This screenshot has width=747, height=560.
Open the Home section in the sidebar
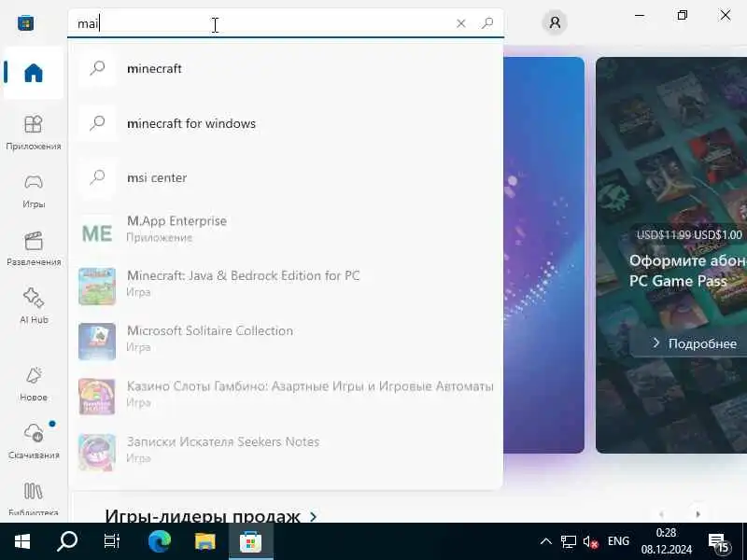[34, 73]
